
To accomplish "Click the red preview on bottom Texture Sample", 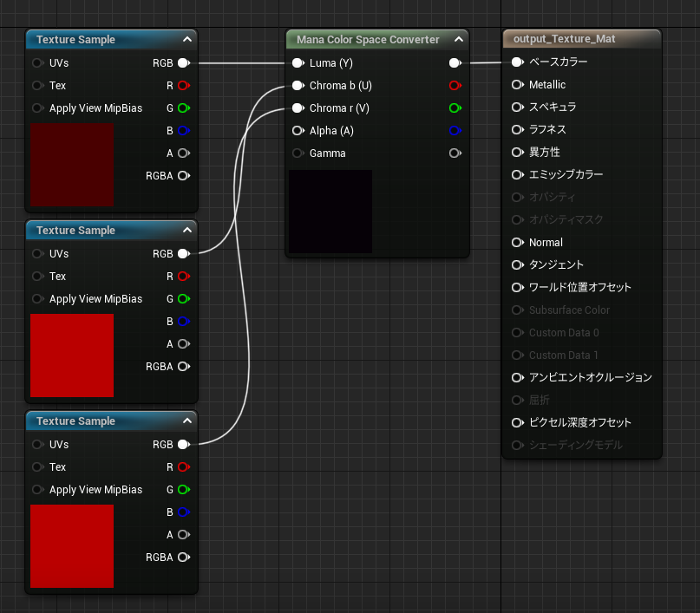I will click(x=72, y=546).
